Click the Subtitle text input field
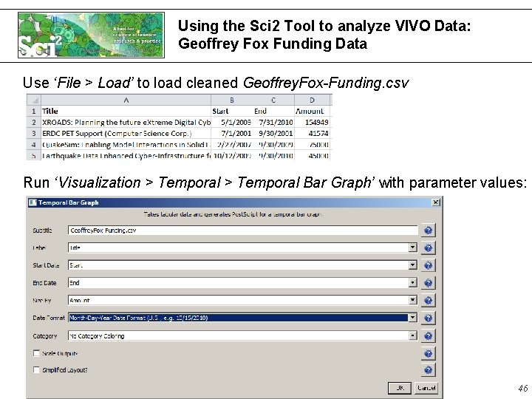Screen dimensions: 532x399 [242, 231]
